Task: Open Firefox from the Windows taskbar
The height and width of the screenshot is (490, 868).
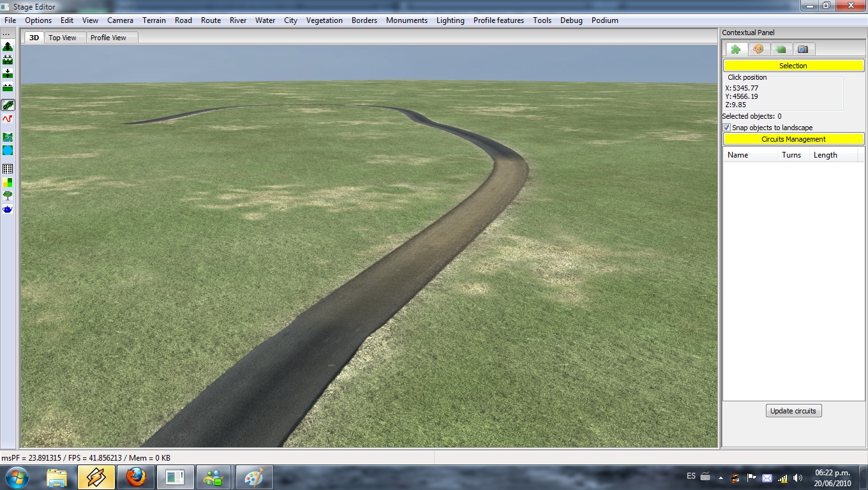Action: [135, 477]
